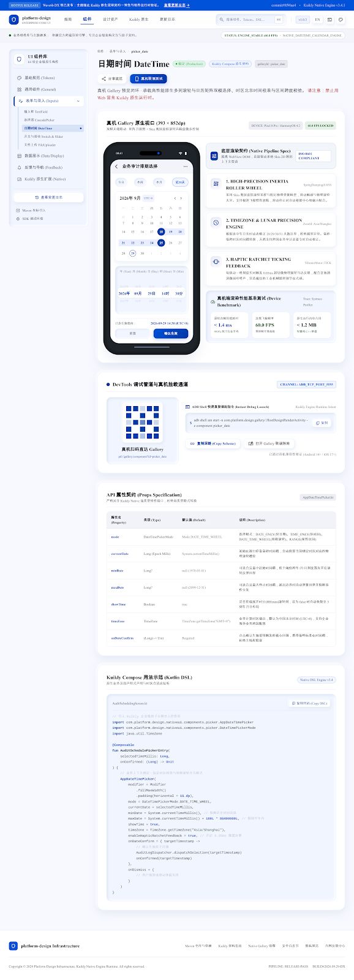
Task: Select the 真机联调测试 view tab
Action: (148, 78)
